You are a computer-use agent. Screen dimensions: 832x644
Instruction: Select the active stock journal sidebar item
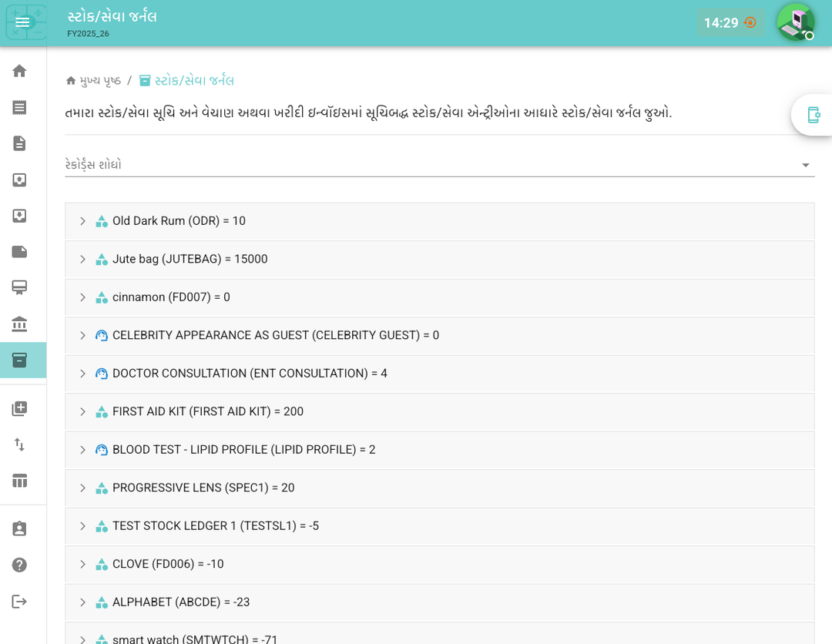coord(19,361)
